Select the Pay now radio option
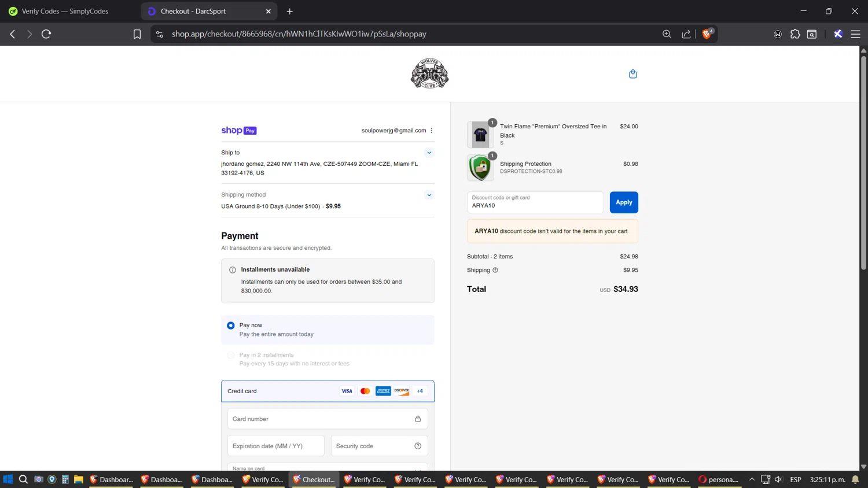 coord(231,326)
